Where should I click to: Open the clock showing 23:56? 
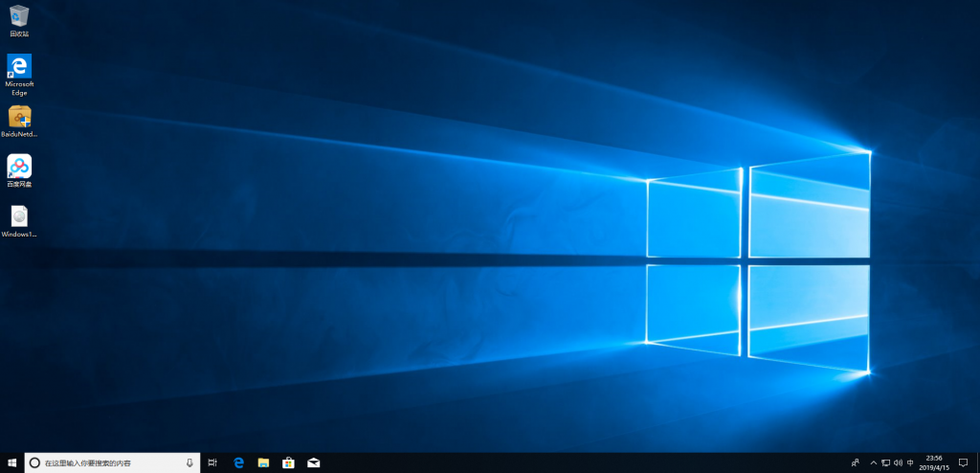click(934, 462)
